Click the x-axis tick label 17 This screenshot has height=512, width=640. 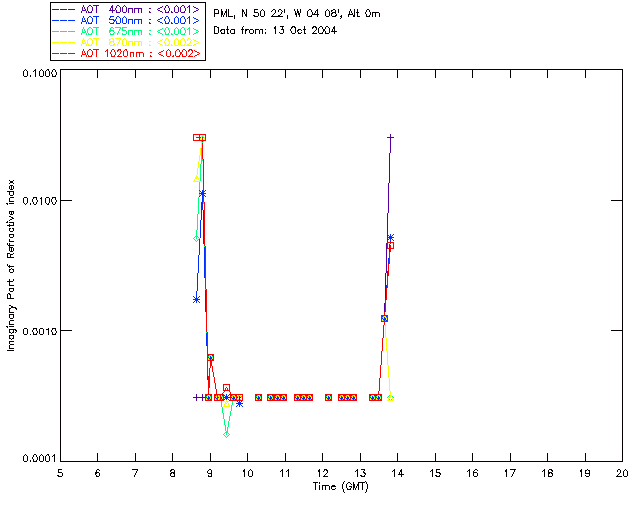click(510, 473)
